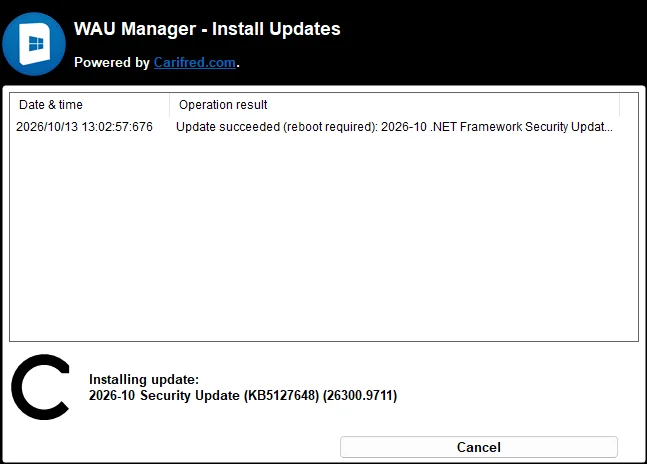Viewport: 647px width, 464px height.
Task: Click the (26300.9711) build number text
Action: pyautogui.click(x=360, y=395)
